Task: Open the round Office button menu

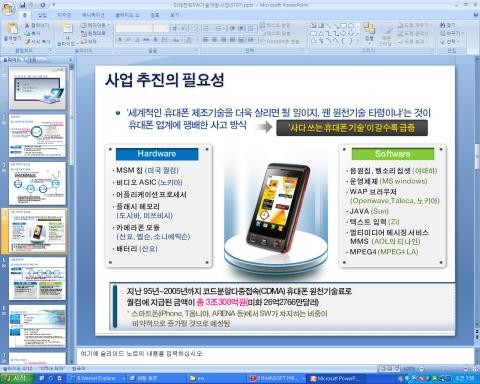Action: [x=8, y=8]
